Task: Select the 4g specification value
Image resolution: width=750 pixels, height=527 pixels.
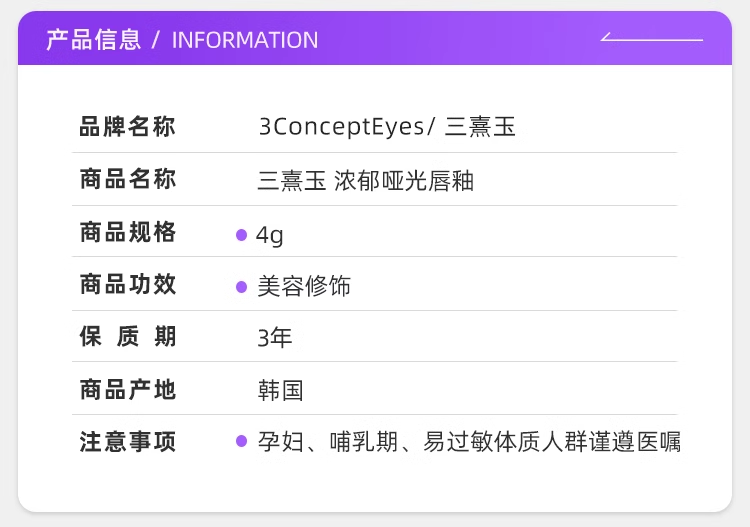Action: click(270, 235)
